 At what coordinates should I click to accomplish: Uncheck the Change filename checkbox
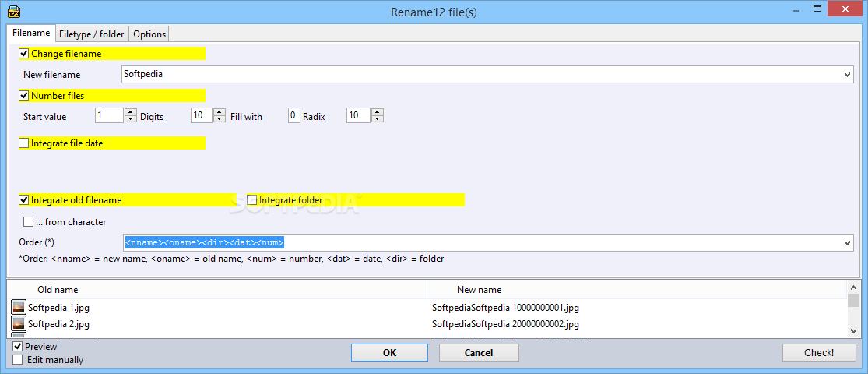click(24, 54)
